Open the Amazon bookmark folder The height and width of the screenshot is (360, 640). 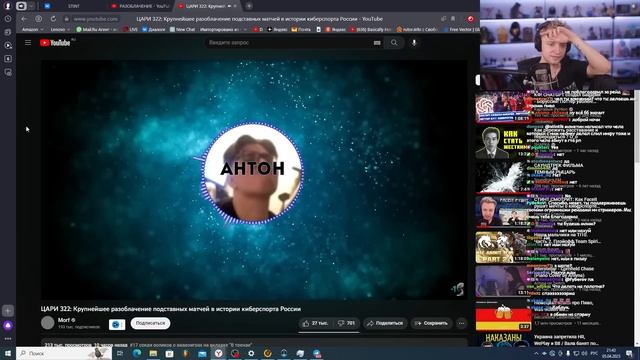[x=32, y=29]
